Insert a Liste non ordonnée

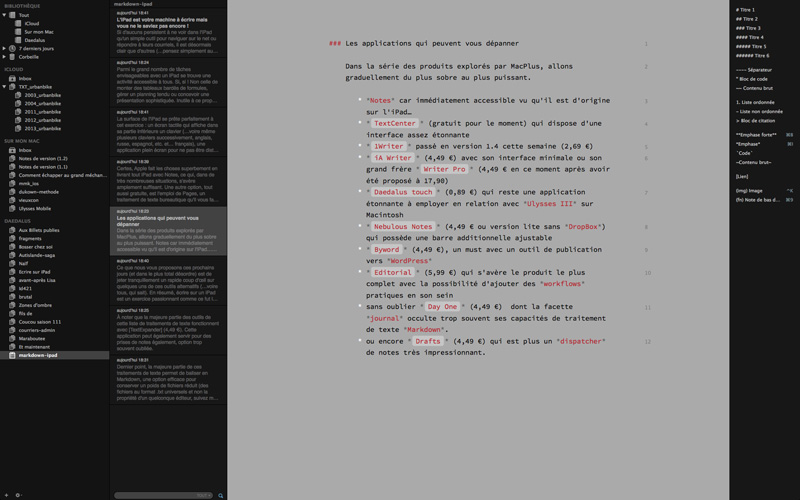click(759, 111)
